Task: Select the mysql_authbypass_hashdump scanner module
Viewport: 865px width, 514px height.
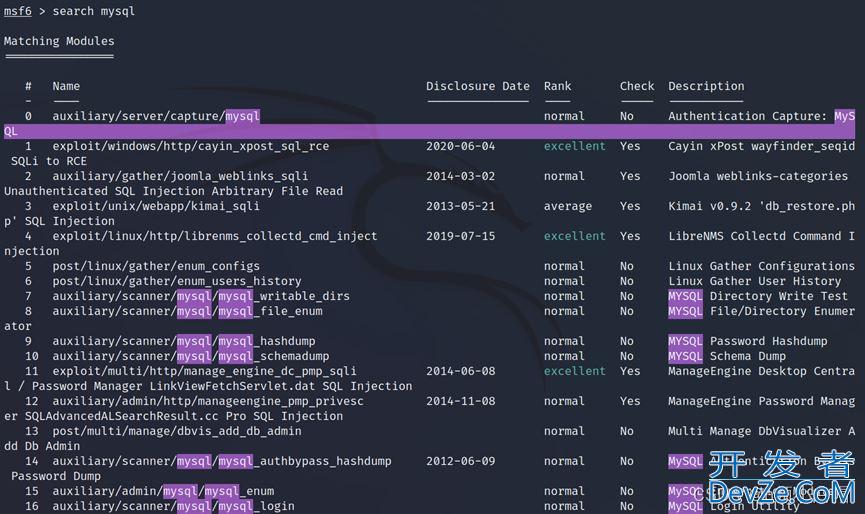Action: 222,461
